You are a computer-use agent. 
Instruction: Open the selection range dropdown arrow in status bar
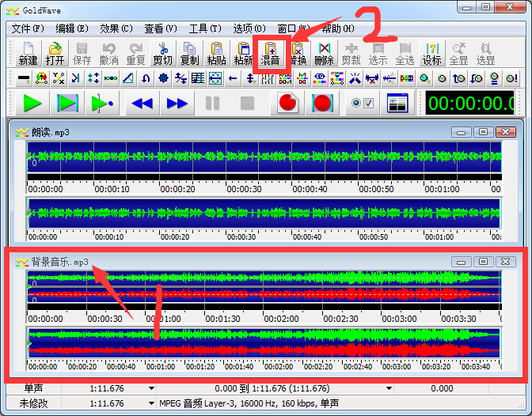coord(388,388)
